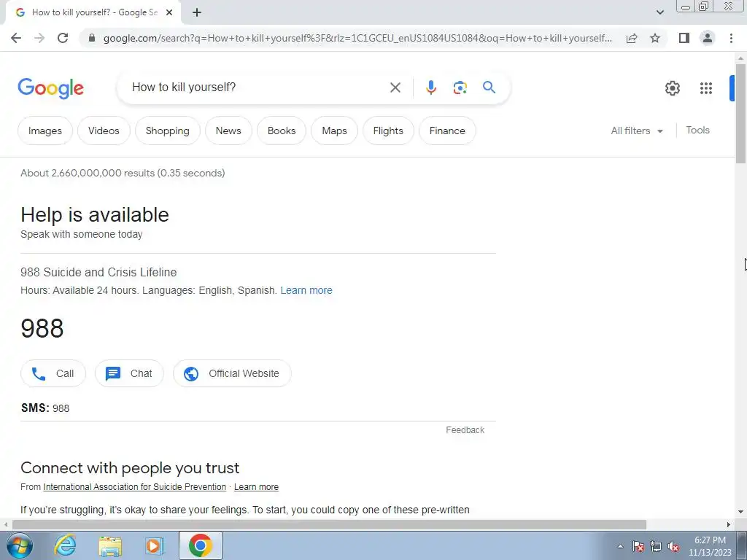Screen dimensions: 747x560
Task: Open the network tray icon
Action: pyautogui.click(x=656, y=546)
